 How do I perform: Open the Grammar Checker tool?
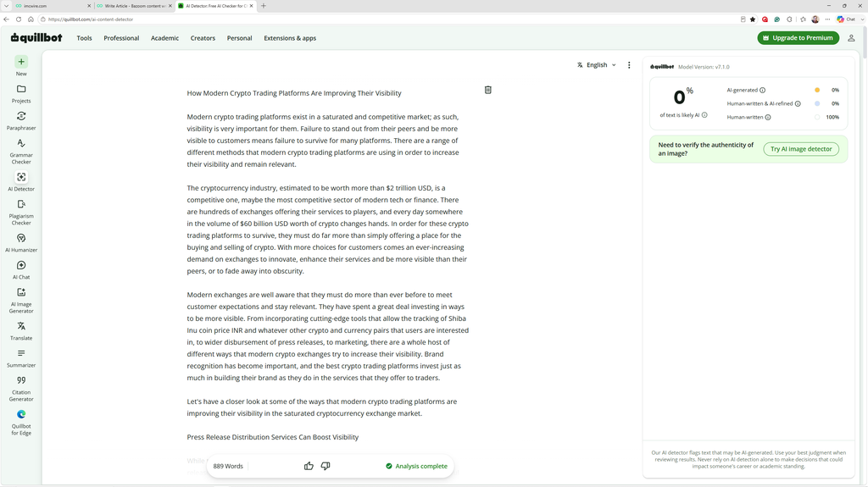coord(21,151)
